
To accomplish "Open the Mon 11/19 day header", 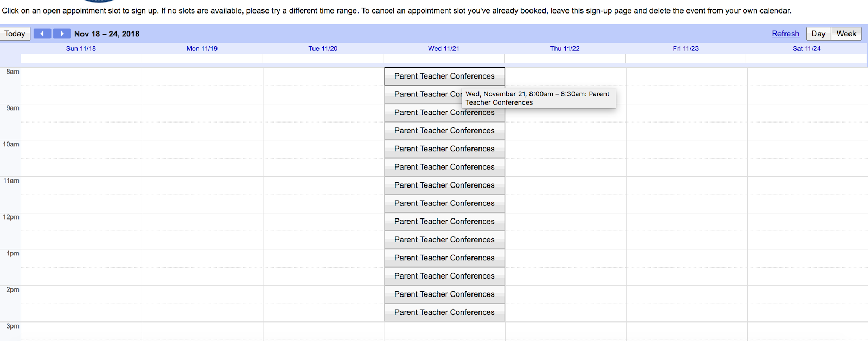I will [x=202, y=48].
